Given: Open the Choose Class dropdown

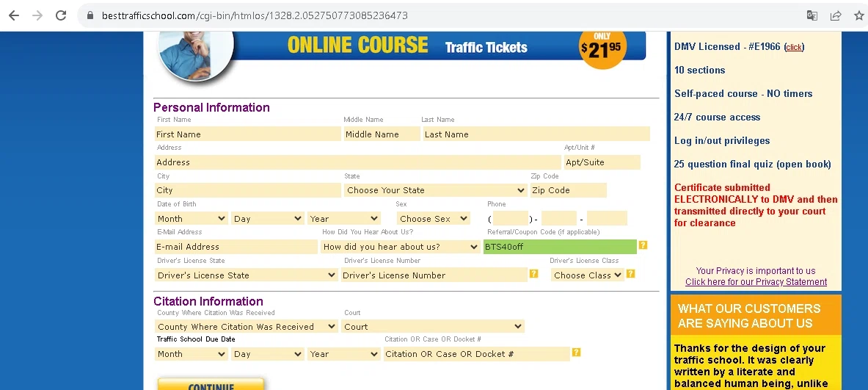Looking at the screenshot, I should [587, 275].
